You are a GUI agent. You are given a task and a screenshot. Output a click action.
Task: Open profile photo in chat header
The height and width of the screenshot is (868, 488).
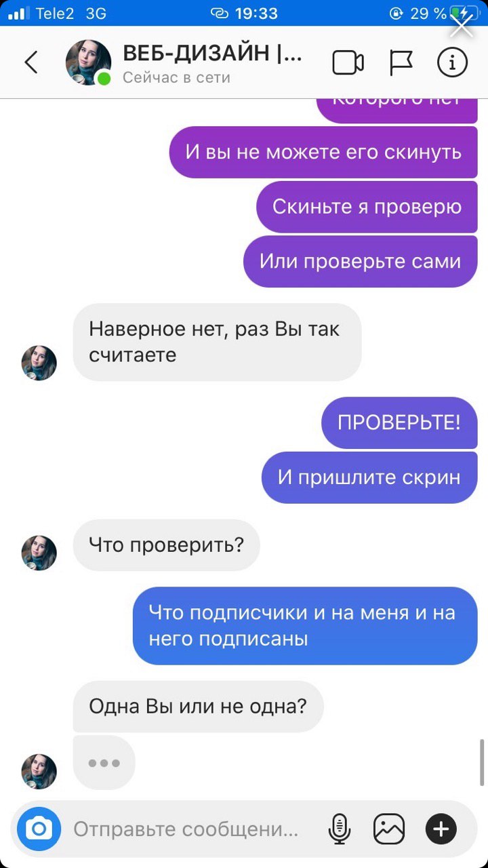tap(88, 62)
